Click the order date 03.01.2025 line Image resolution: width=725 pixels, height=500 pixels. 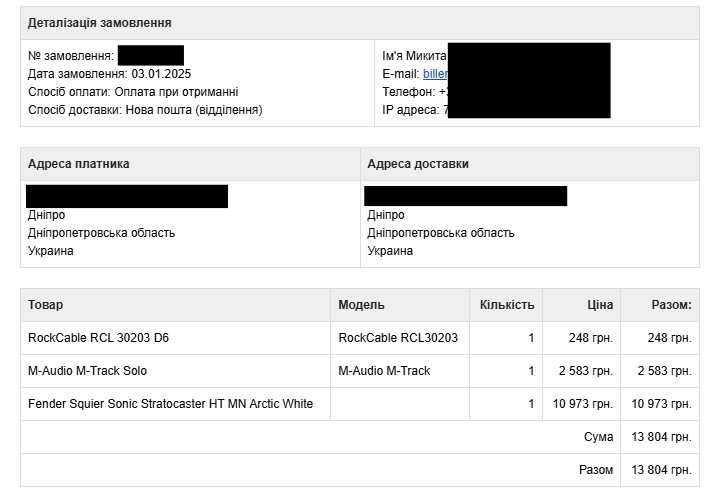(109, 74)
